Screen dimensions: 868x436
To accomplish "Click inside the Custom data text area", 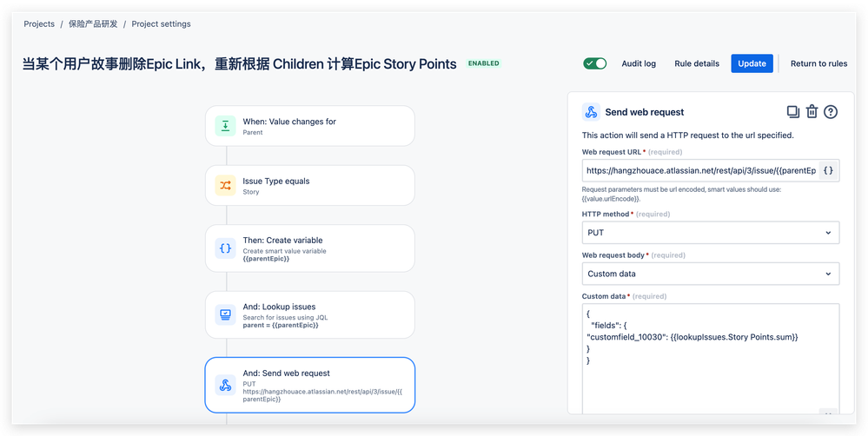I will pyautogui.click(x=711, y=358).
